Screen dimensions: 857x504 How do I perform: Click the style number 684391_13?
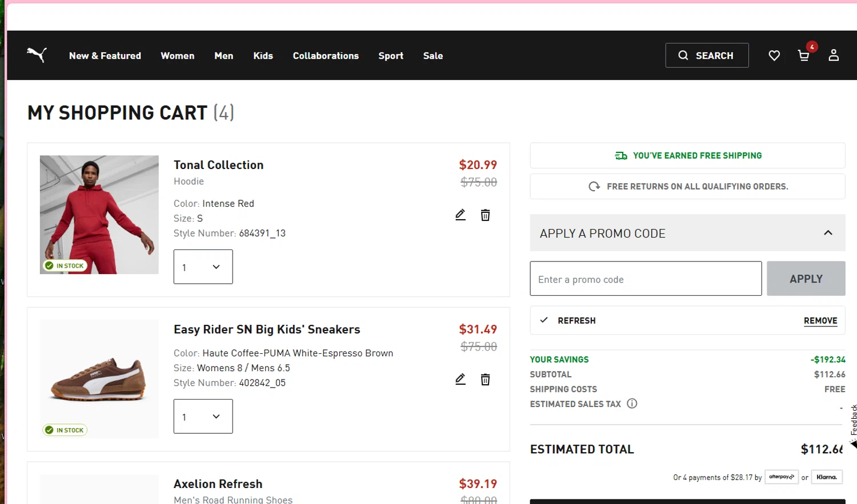click(262, 233)
